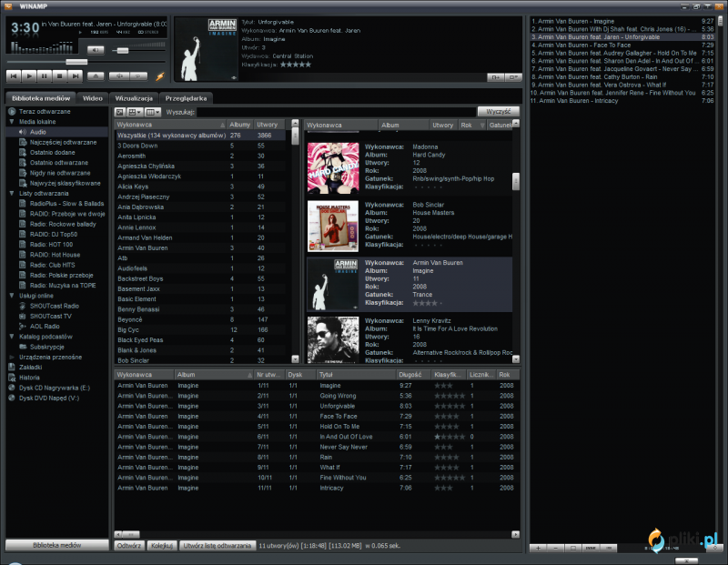Click the song seek bar handle
Viewport: 728px width, 565px height.
pos(76,62)
